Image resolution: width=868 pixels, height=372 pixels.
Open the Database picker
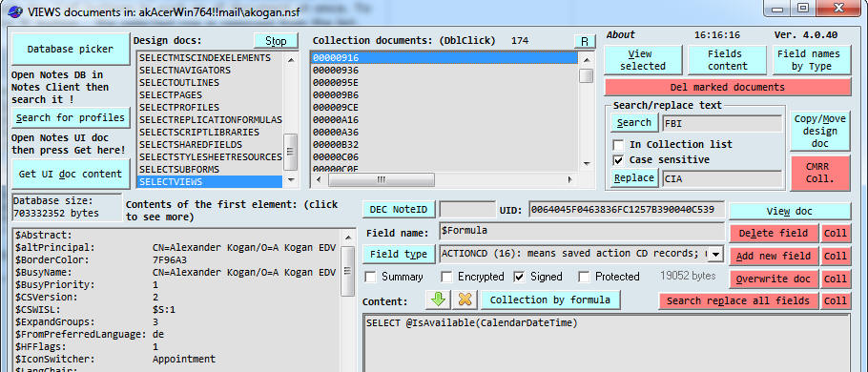coord(71,49)
